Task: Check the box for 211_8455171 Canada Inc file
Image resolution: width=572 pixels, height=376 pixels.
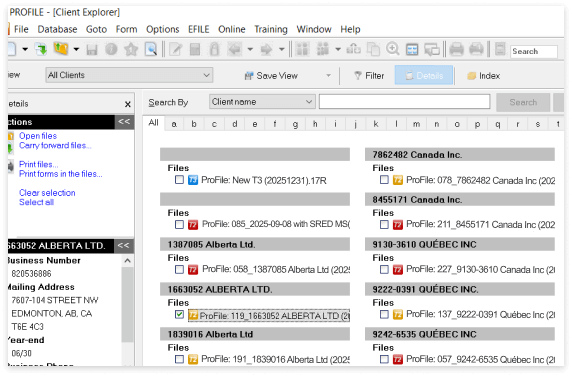Action: 384,224
